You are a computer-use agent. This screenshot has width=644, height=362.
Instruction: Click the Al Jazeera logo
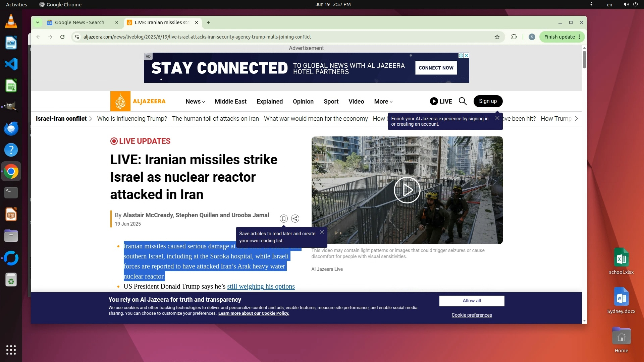click(x=138, y=101)
